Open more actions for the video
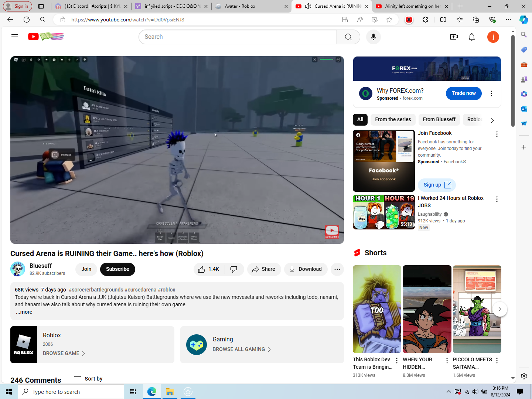The width and height of the screenshot is (532, 399). tap(337, 269)
